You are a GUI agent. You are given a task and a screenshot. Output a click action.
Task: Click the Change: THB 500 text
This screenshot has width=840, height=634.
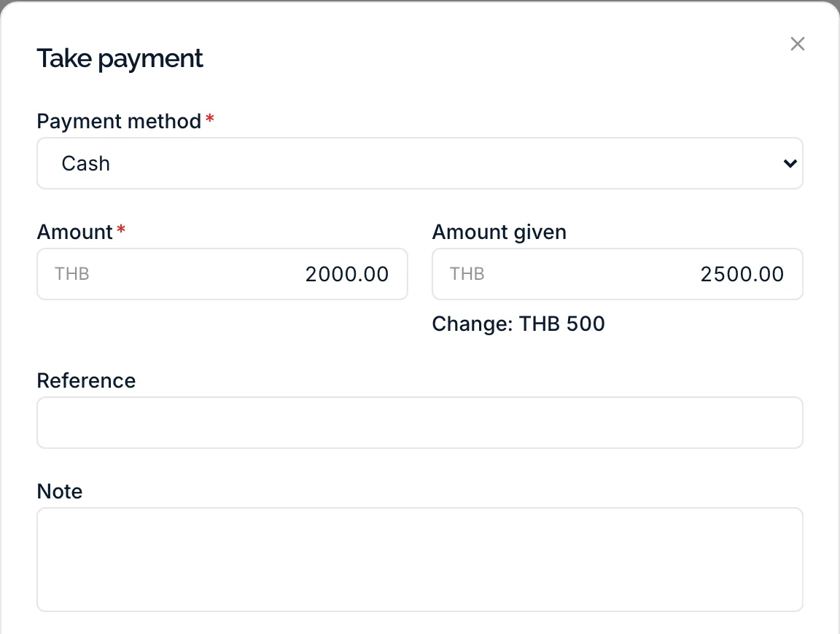click(518, 324)
